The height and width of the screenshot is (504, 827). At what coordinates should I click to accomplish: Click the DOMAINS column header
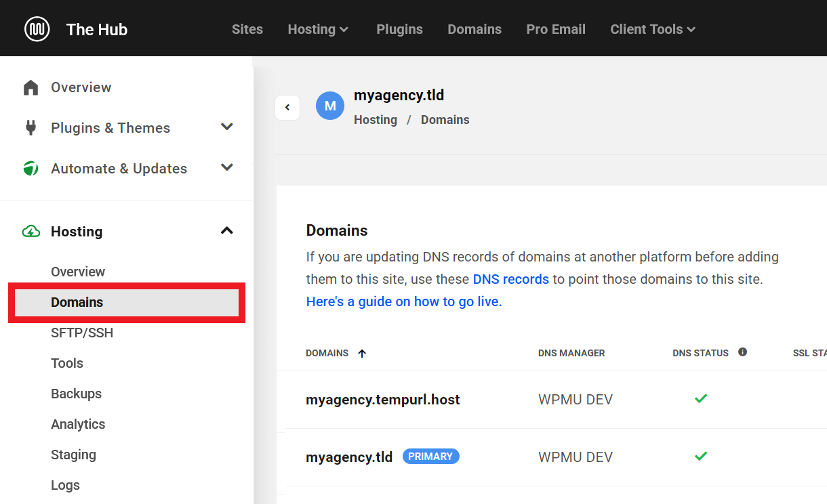click(x=327, y=353)
